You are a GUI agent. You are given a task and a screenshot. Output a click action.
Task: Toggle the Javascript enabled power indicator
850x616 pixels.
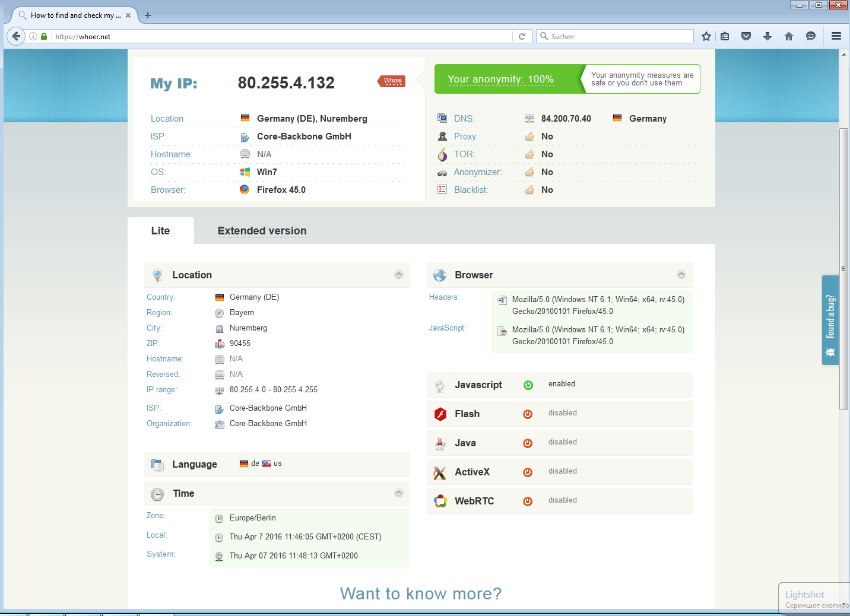pos(528,385)
